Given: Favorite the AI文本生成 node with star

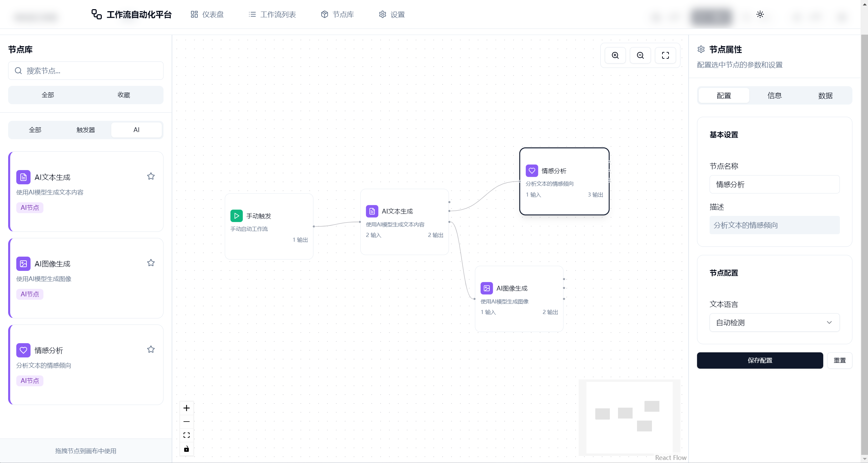Looking at the screenshot, I should point(151,176).
